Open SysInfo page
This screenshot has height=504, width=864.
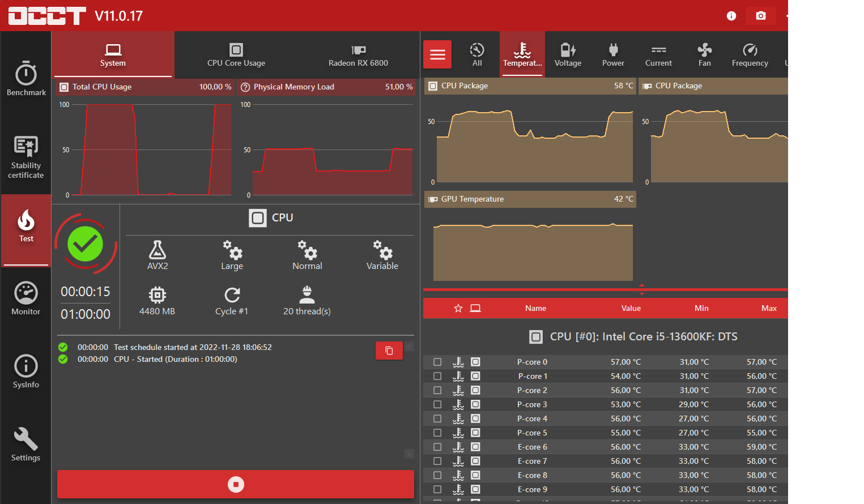pyautogui.click(x=26, y=371)
